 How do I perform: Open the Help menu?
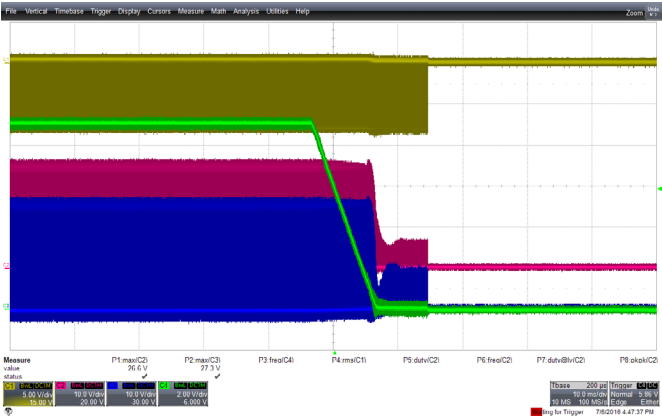302,11
